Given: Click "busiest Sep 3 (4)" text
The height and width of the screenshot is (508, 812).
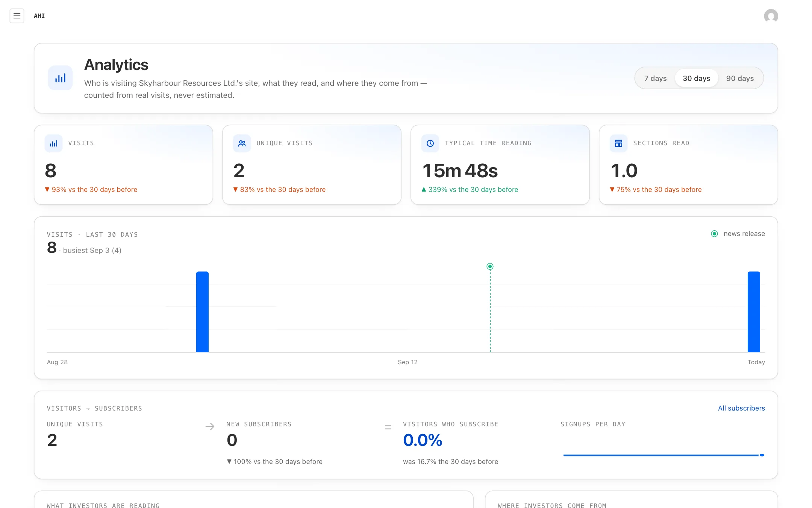Looking at the screenshot, I should (92, 250).
